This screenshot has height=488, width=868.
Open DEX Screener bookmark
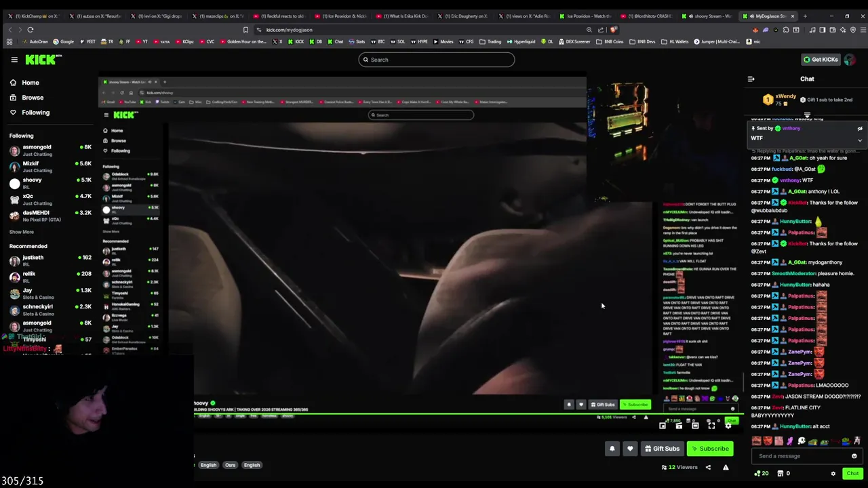[574, 41]
